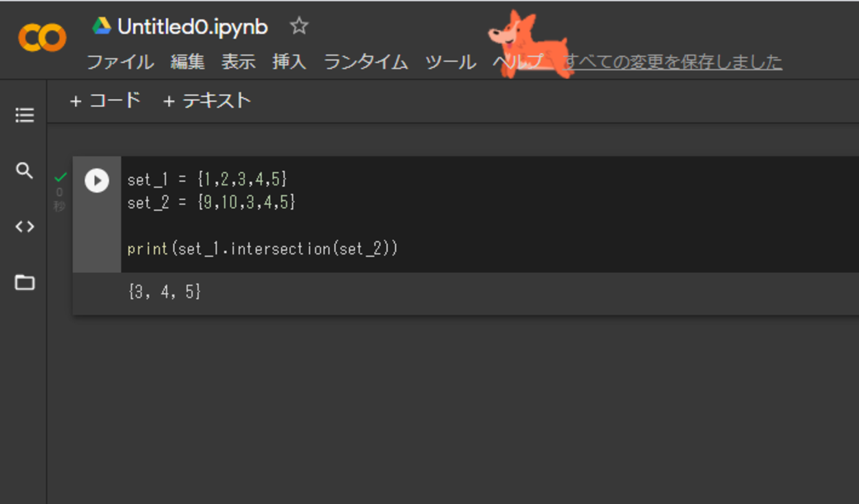Open the ツール menu

(450, 62)
